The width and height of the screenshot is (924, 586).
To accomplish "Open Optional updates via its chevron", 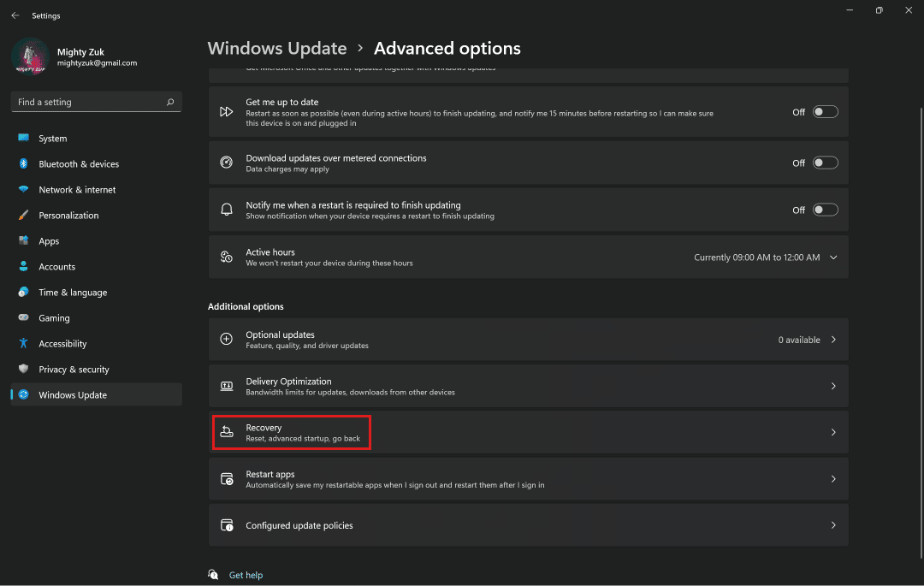I will [833, 340].
